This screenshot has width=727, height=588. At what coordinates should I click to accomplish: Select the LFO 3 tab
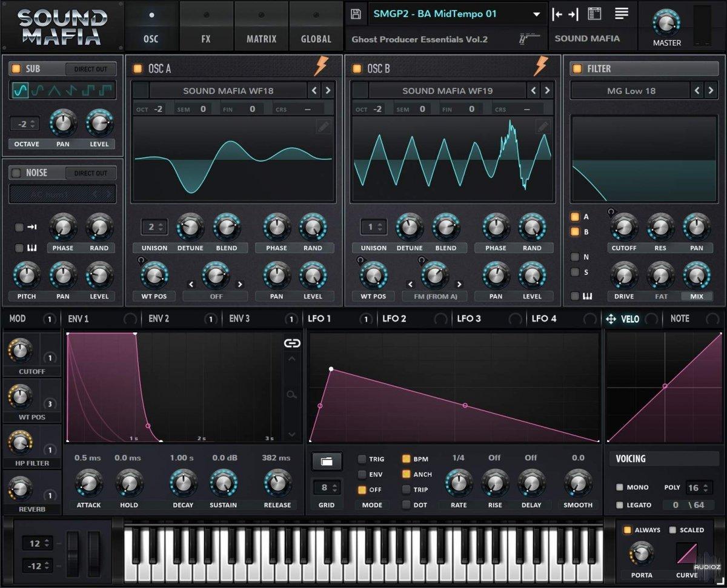coord(469,319)
